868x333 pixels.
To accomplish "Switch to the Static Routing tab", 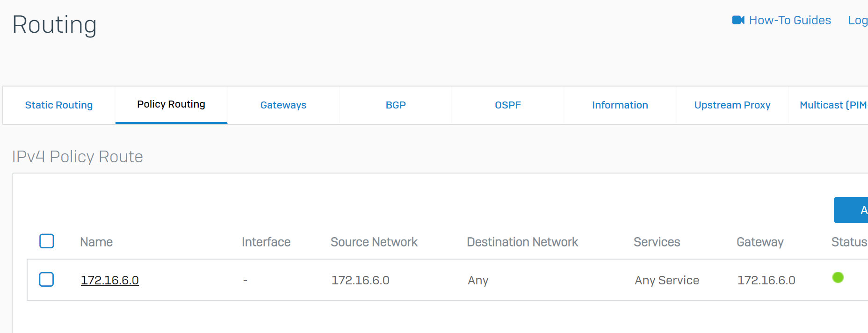I will (59, 105).
